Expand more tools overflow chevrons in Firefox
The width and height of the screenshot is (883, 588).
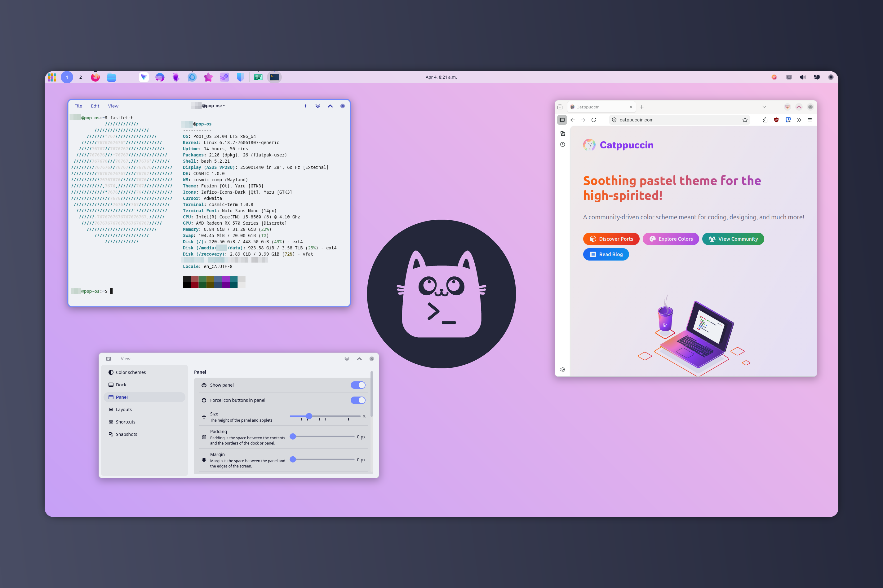coord(799,120)
